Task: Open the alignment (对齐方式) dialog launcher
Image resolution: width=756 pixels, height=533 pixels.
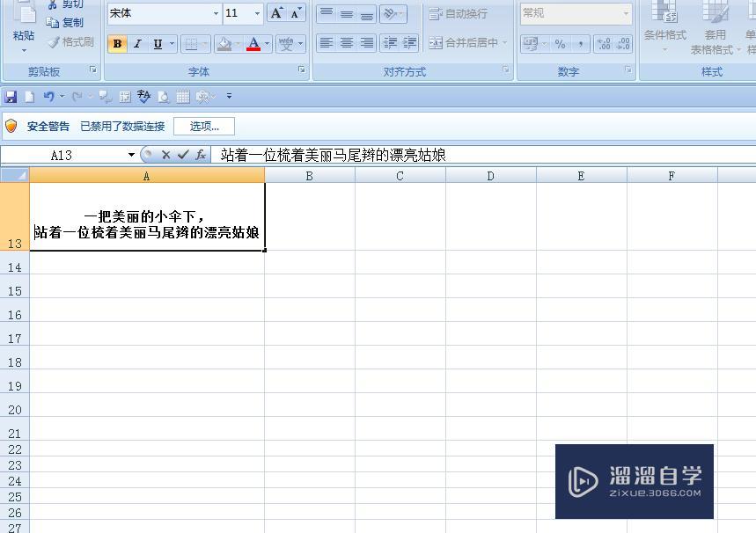Action: (x=506, y=69)
